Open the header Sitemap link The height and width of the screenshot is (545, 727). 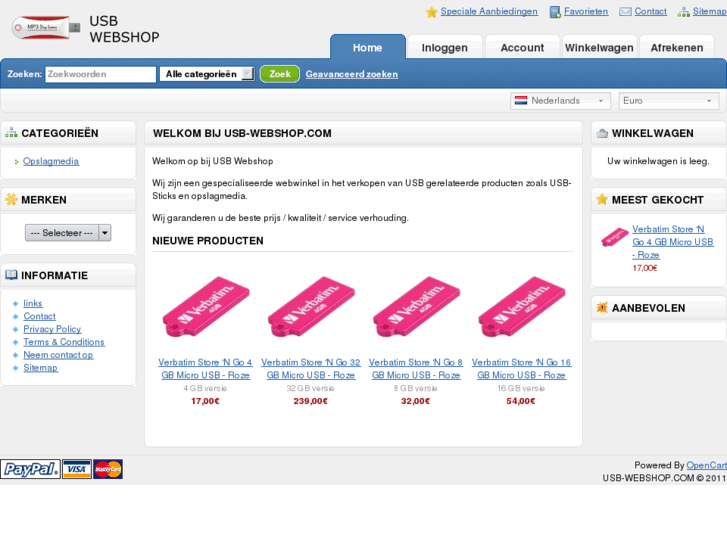pos(709,12)
